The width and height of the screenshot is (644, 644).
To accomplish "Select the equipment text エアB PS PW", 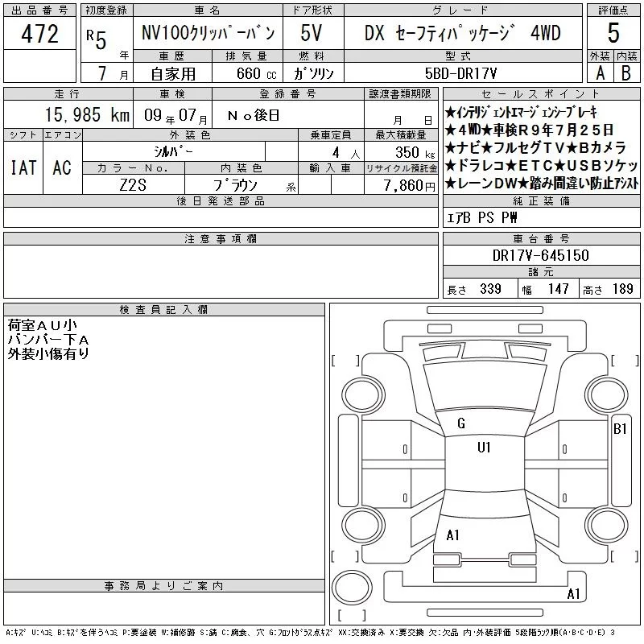I will (x=481, y=217).
